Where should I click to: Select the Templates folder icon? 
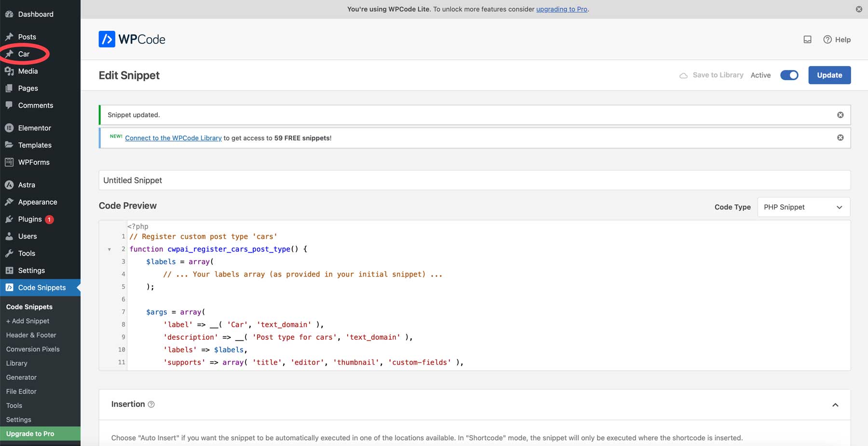(9, 145)
